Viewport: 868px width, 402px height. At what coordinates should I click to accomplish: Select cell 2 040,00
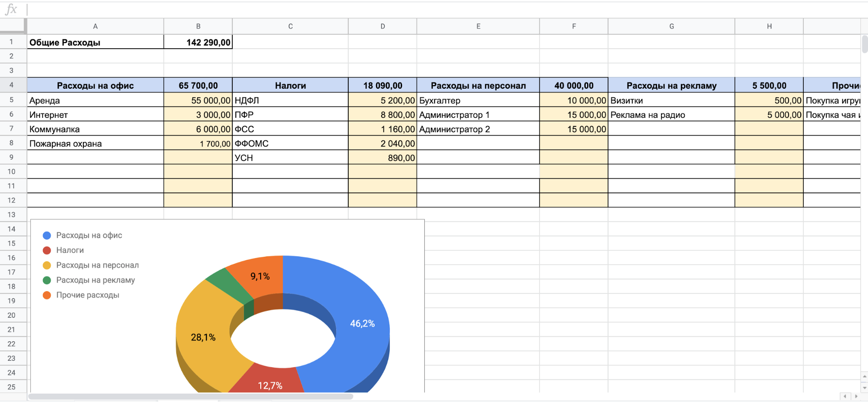tap(383, 143)
